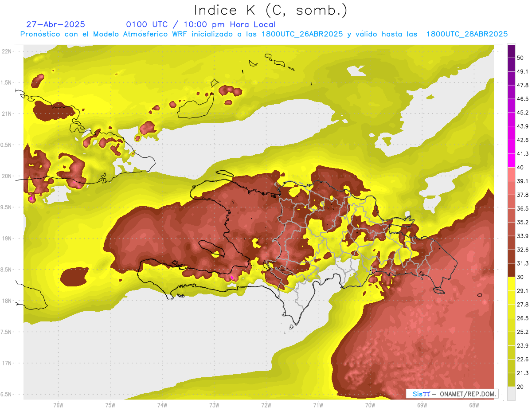This screenshot has width=532, height=411.
Task: Click the colorbar value '21.3'
Action: [x=522, y=373]
